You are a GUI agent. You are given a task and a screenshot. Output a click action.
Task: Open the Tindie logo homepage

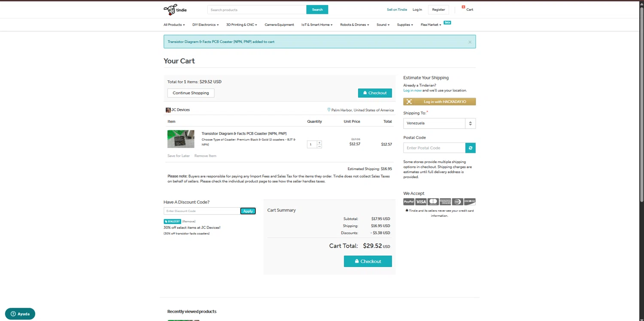[x=175, y=9]
